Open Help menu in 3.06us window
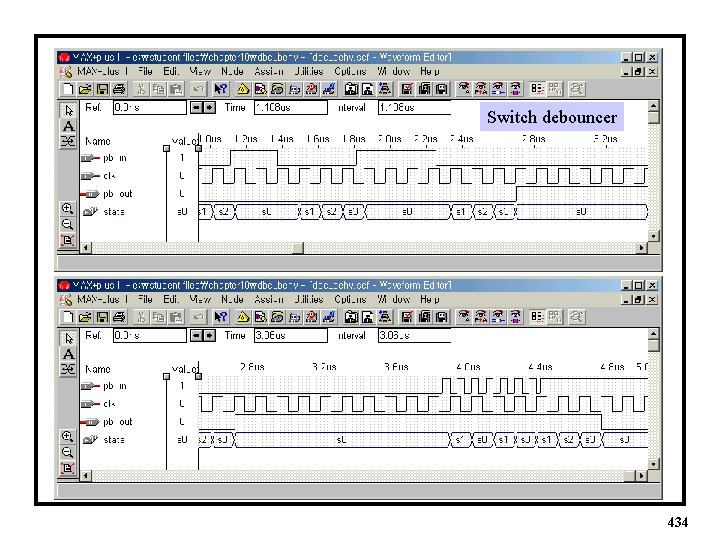The height and width of the screenshot is (540, 720). [x=429, y=299]
